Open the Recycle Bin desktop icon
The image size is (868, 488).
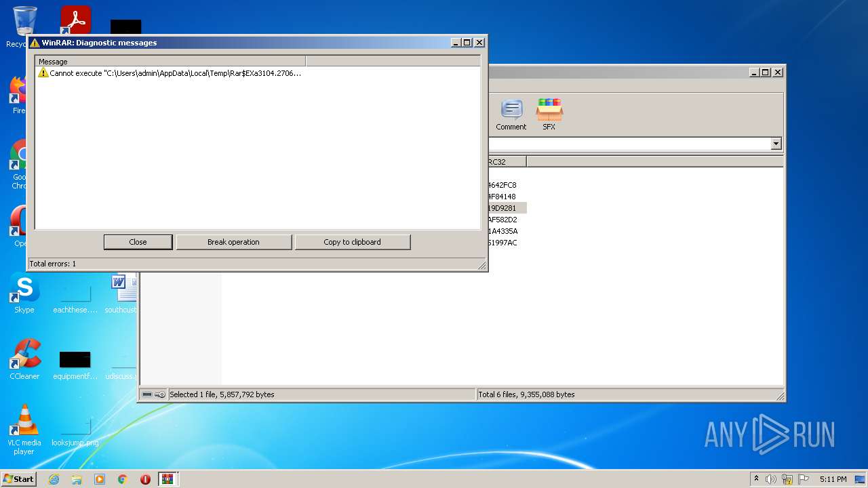pos(24,27)
